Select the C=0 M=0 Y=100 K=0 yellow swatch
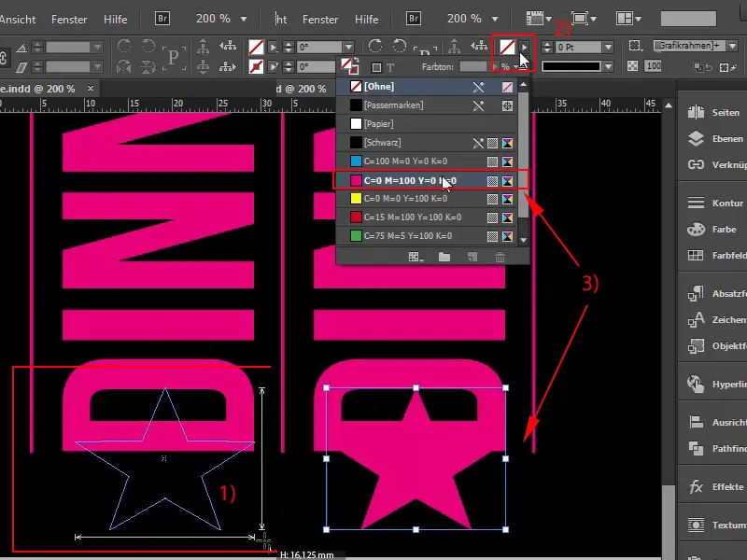The height and width of the screenshot is (560, 747). tap(428, 199)
